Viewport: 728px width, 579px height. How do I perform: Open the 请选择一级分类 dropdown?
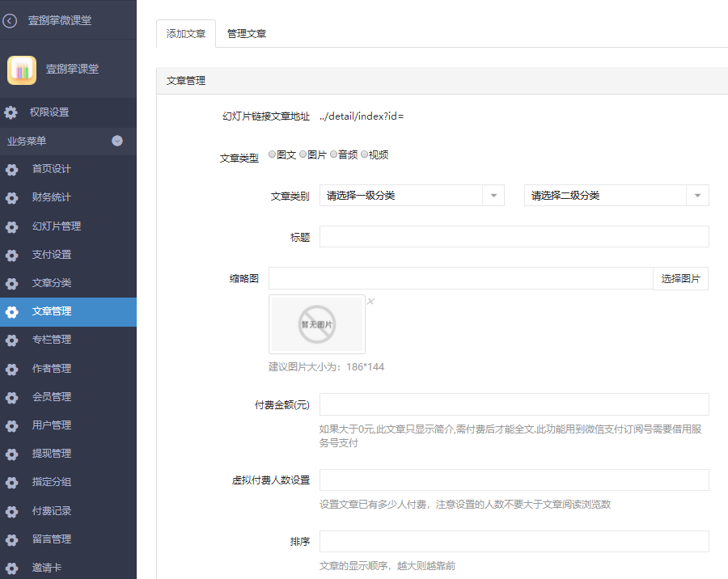[x=412, y=196]
